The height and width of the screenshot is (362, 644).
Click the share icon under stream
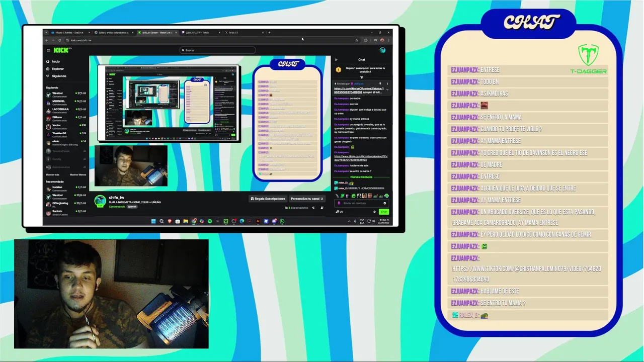click(313, 208)
